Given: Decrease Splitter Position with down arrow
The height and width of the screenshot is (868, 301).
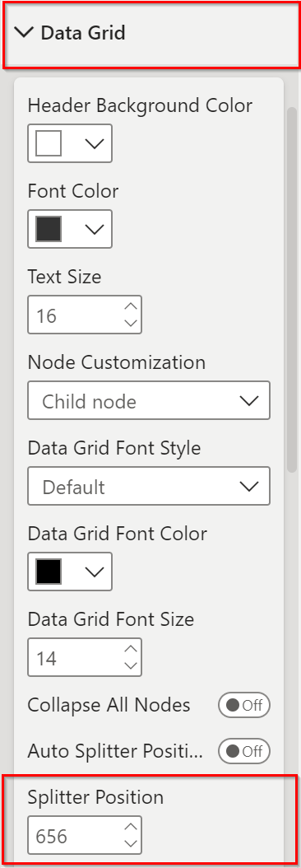Looking at the screenshot, I should pyautogui.click(x=131, y=843).
